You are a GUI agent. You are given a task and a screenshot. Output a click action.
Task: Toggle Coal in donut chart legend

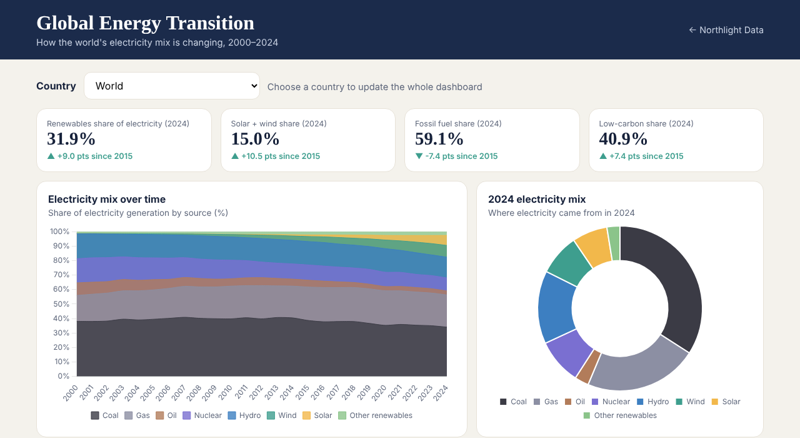coord(513,402)
